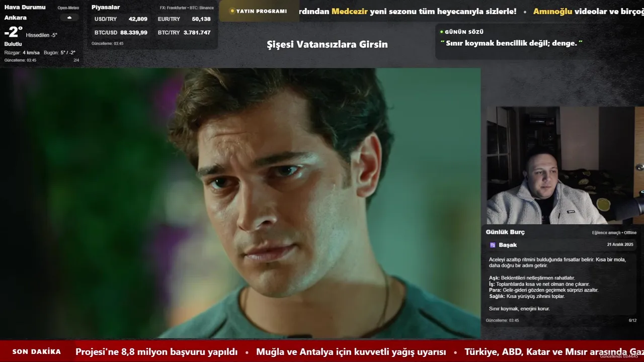Click the Bulutlu weather condition
This screenshot has width=644, height=362.
click(13, 44)
